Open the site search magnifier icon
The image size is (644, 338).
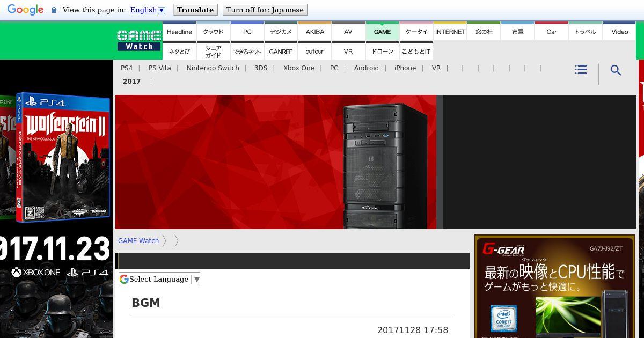(x=616, y=70)
